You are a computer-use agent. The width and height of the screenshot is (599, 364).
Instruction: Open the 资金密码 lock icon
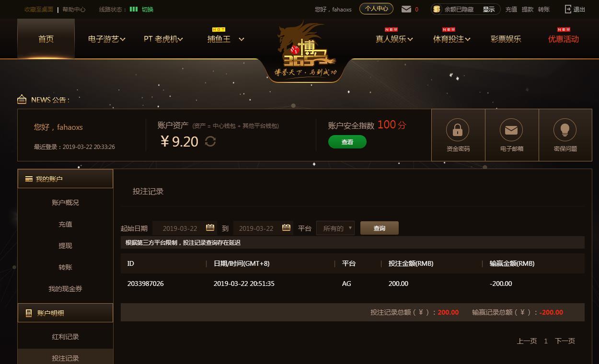click(x=458, y=130)
